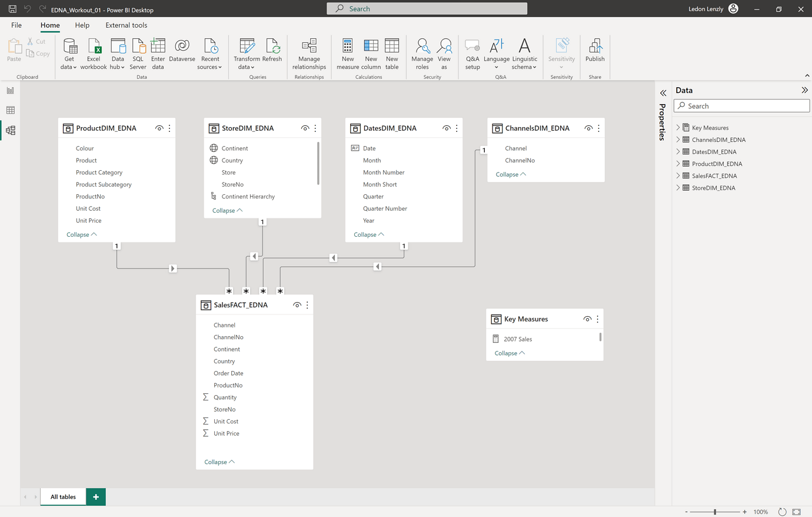Click the Search field in the Data pane
The width and height of the screenshot is (812, 517).
point(741,105)
